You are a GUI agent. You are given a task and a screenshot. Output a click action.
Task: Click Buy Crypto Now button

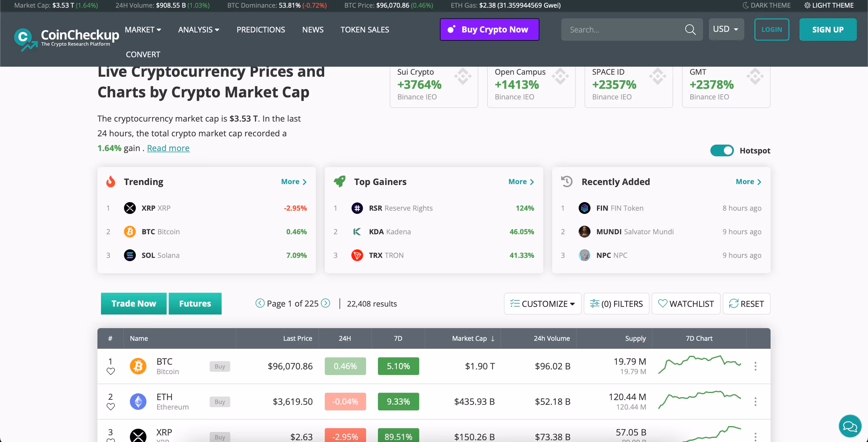[x=489, y=29]
